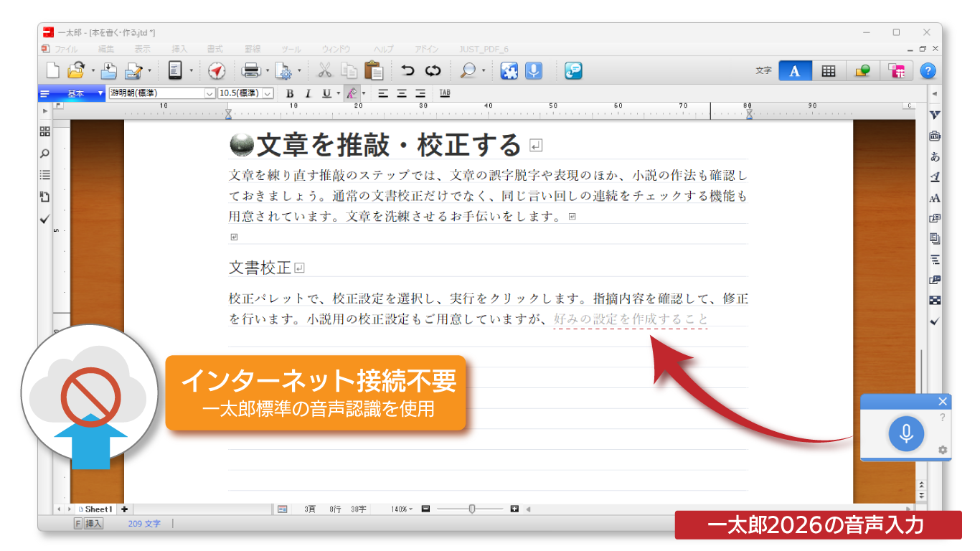Click the Print icon in the toolbar
This screenshot has height=551, width=980.
point(250,70)
